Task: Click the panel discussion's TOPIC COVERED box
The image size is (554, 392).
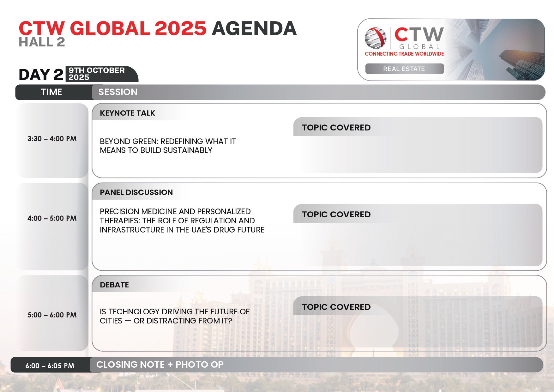Action: 418,235
